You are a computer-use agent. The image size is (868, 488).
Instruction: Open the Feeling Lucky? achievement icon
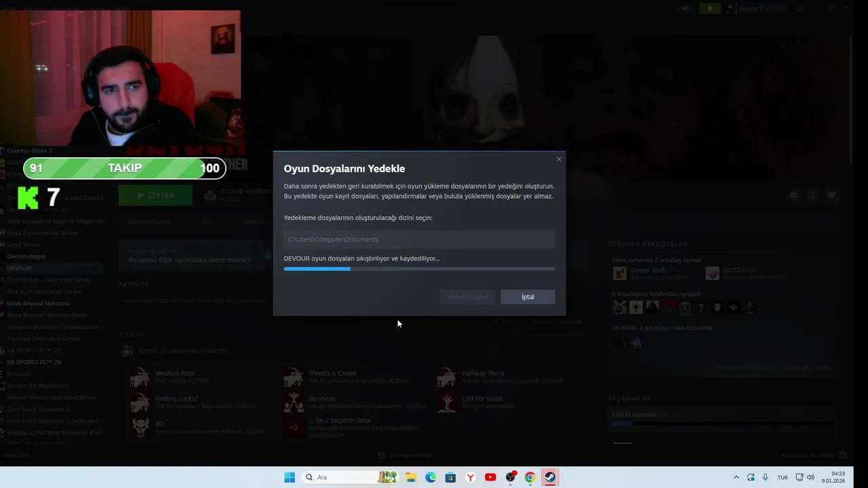(x=140, y=402)
